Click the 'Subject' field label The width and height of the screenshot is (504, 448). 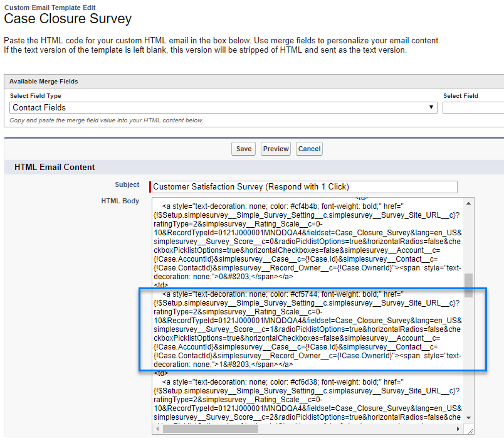point(127,184)
